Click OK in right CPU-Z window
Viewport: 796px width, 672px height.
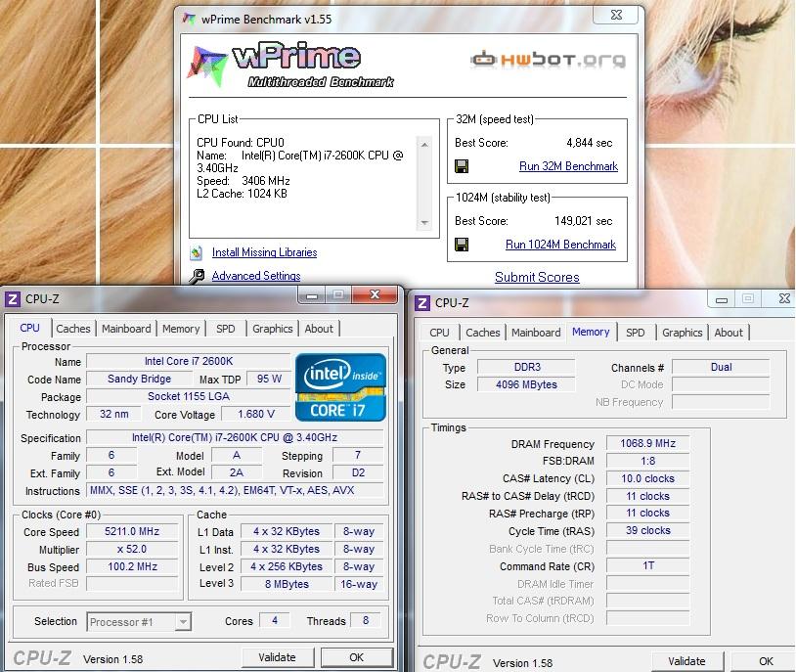766,661
